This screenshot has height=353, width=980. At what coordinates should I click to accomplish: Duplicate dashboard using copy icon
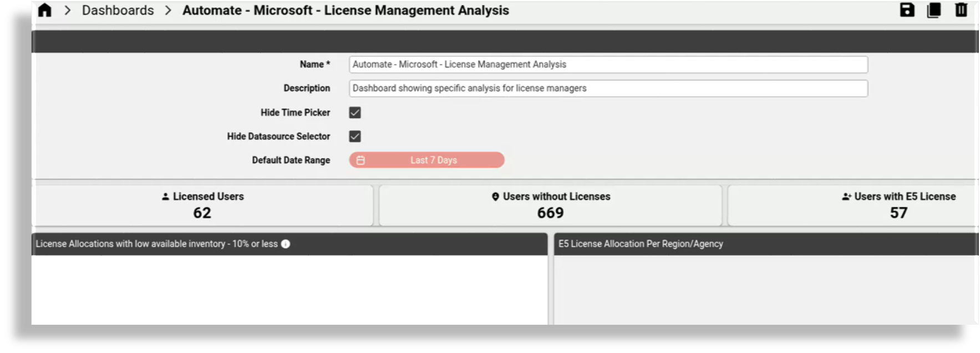point(934,10)
